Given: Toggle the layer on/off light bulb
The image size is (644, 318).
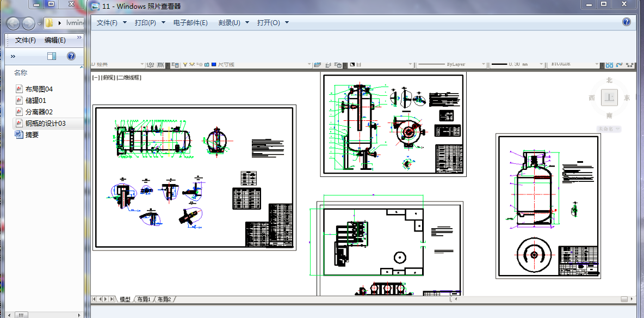Looking at the screenshot, I should pyautogui.click(x=185, y=64).
